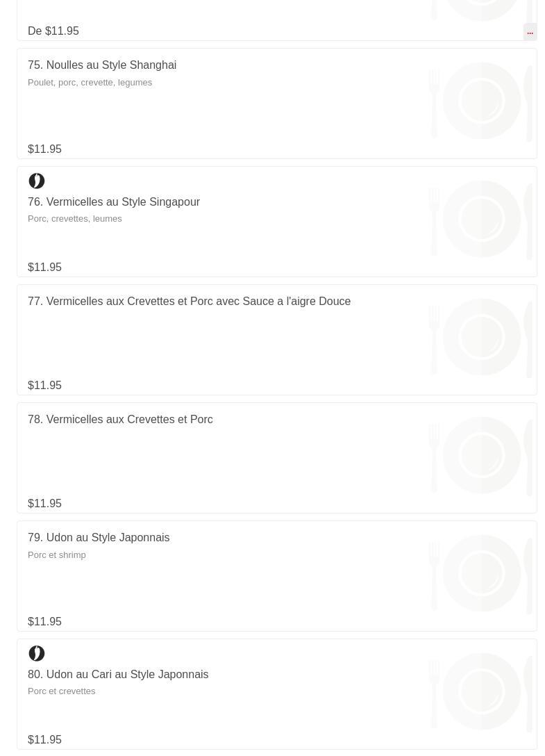Click plate placeholder image for Noulles au Style Shanghai

tap(482, 101)
